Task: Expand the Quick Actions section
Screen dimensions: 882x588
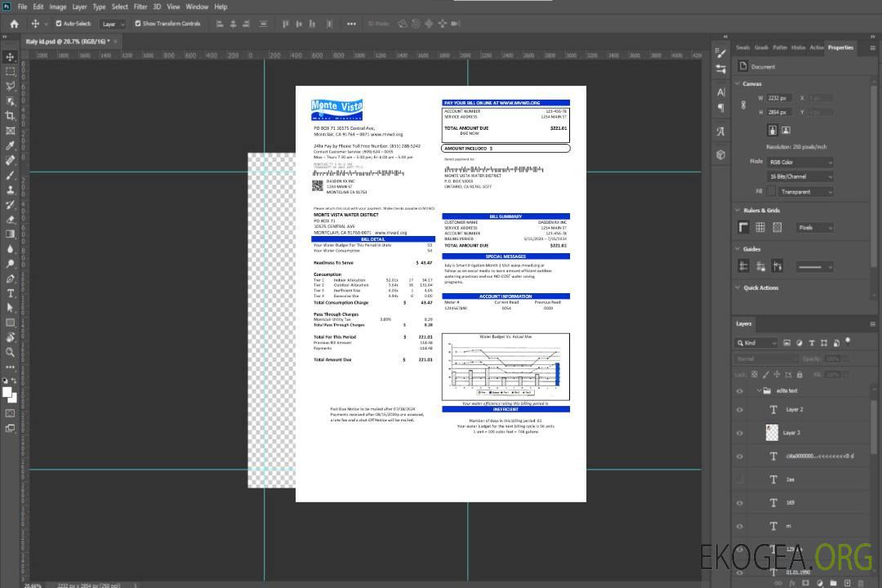Action: pyautogui.click(x=738, y=287)
